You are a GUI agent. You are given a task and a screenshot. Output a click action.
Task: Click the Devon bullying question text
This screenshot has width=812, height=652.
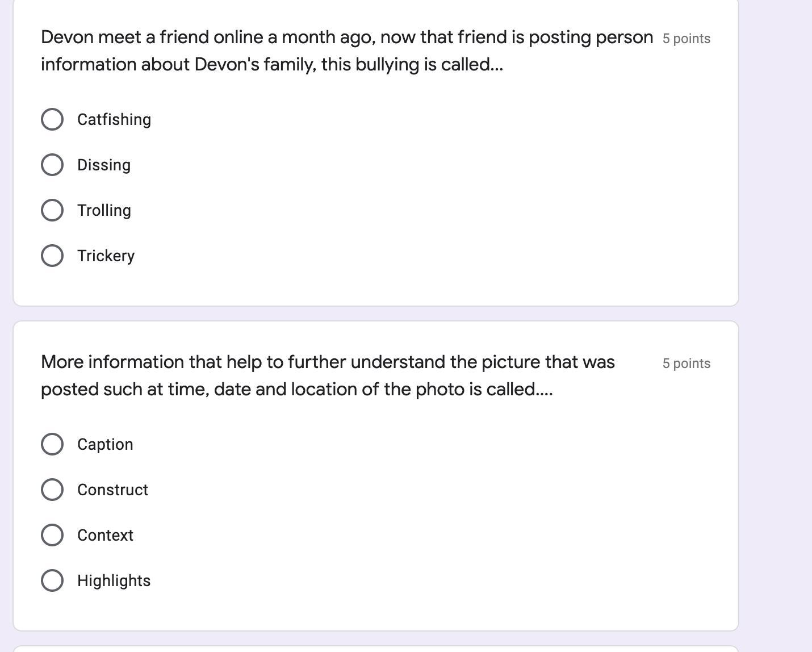(x=347, y=51)
